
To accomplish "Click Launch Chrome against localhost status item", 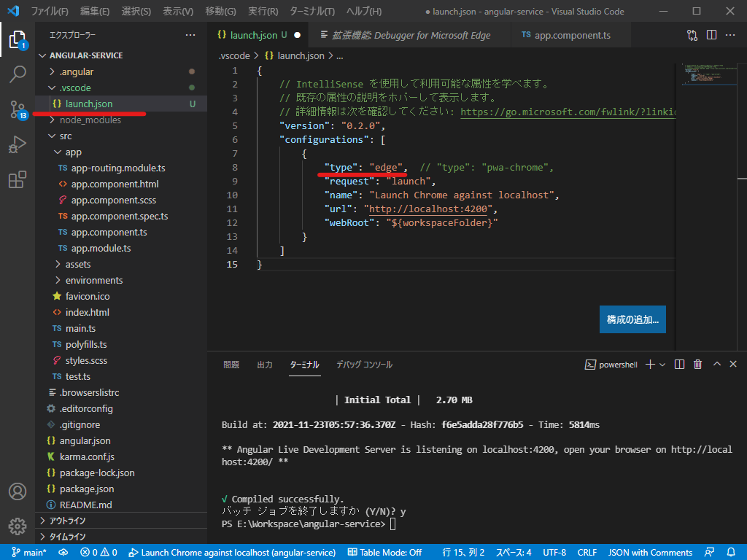I will (x=232, y=553).
